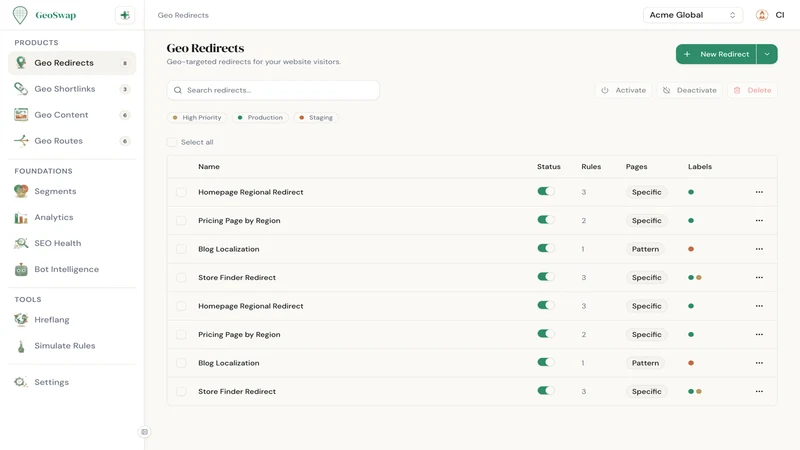Click the Pages column header

click(636, 167)
